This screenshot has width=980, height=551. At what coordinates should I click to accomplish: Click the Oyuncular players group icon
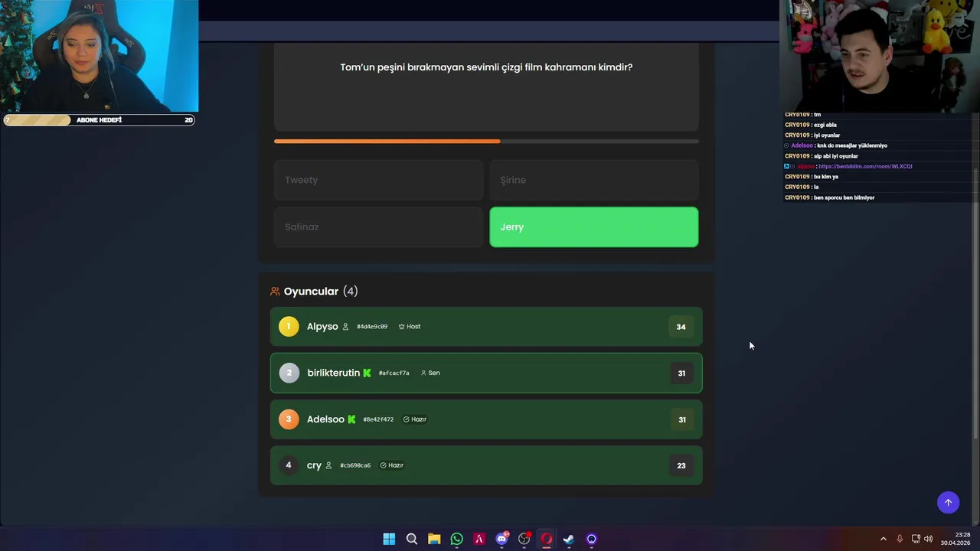[x=275, y=292]
